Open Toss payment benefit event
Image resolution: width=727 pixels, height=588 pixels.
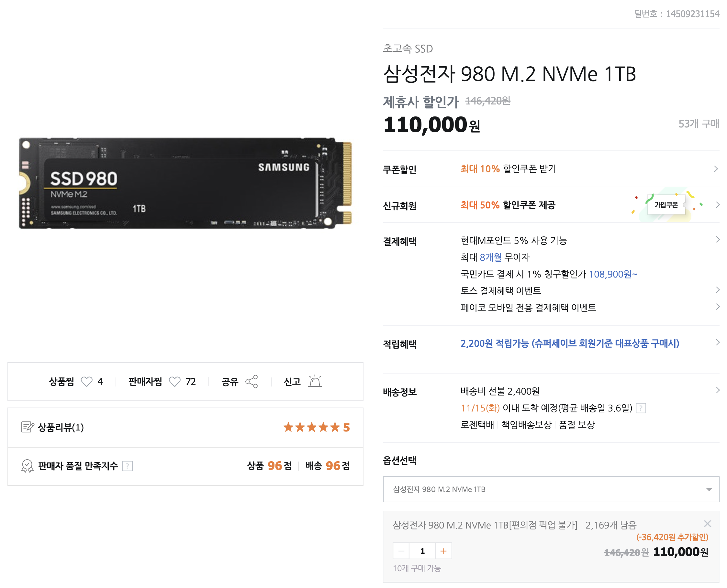pos(501,291)
